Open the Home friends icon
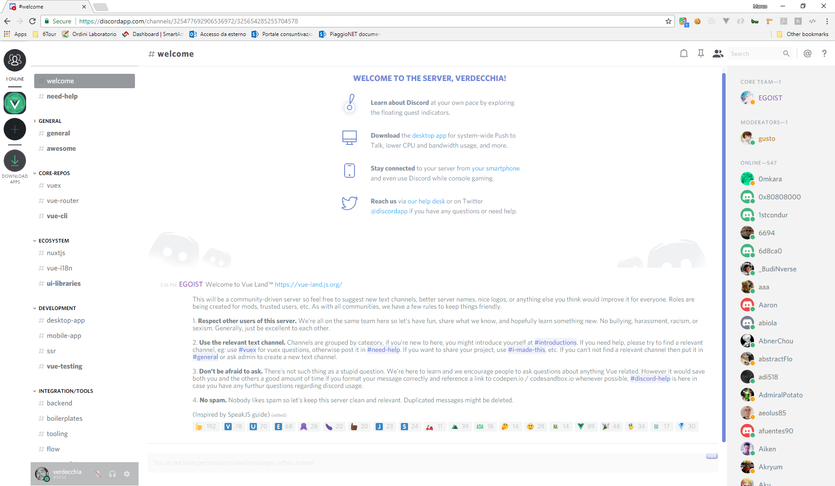 [15, 60]
